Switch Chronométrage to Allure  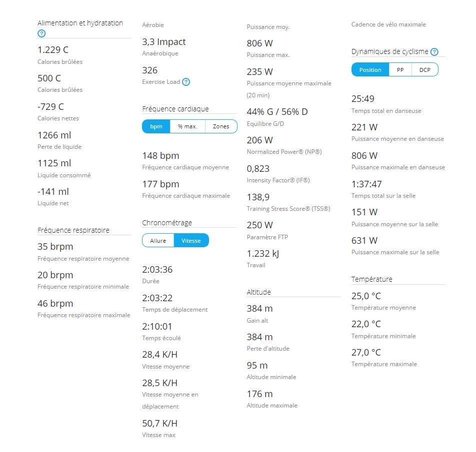pyautogui.click(x=158, y=240)
